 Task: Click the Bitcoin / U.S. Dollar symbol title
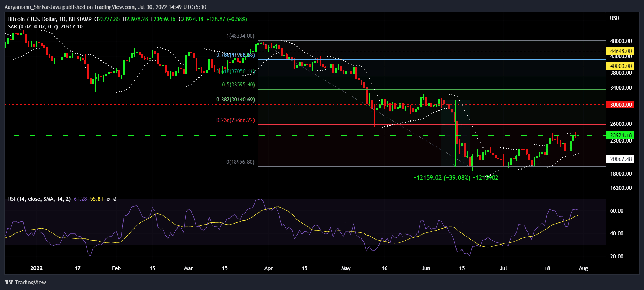(50, 19)
